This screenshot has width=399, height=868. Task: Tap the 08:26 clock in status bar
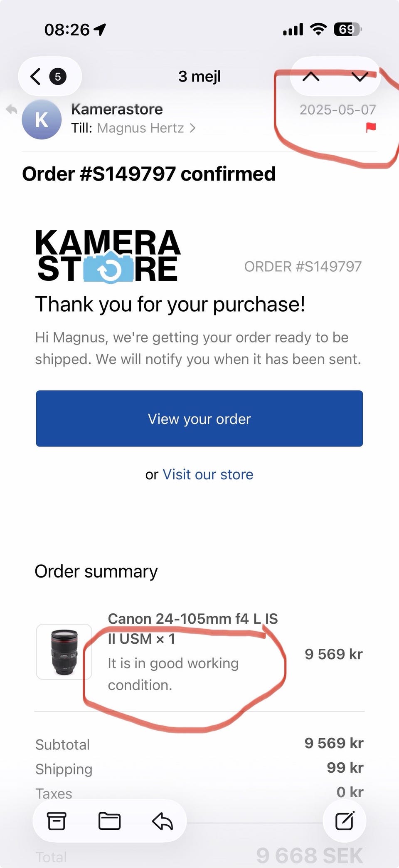(67, 30)
